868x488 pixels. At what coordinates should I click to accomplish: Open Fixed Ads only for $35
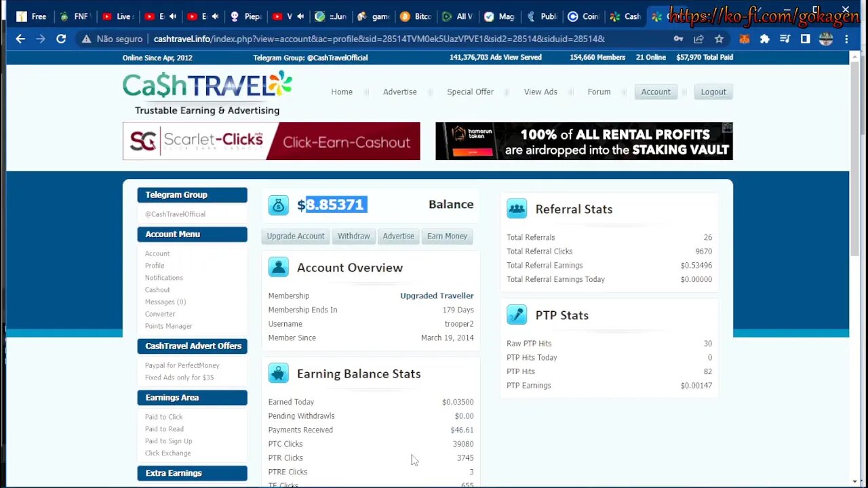(x=179, y=378)
